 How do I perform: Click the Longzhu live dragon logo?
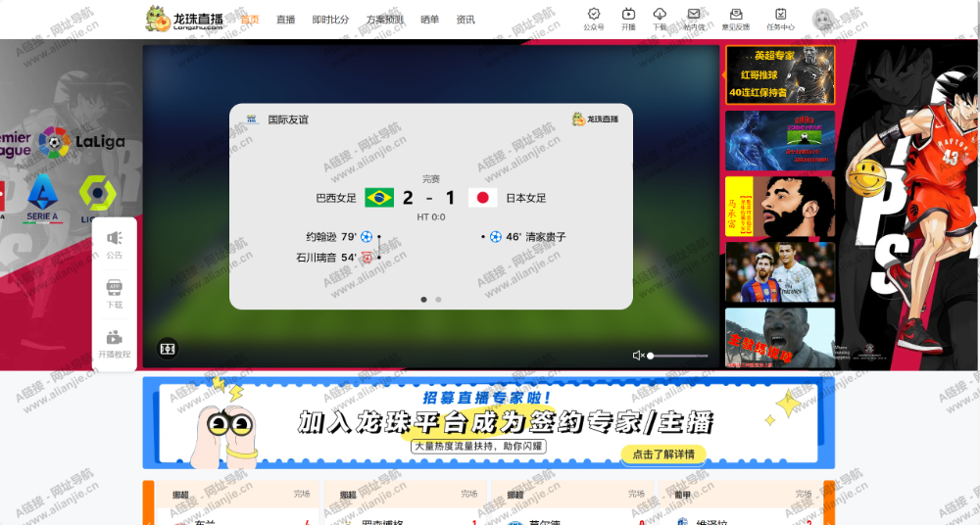184,19
